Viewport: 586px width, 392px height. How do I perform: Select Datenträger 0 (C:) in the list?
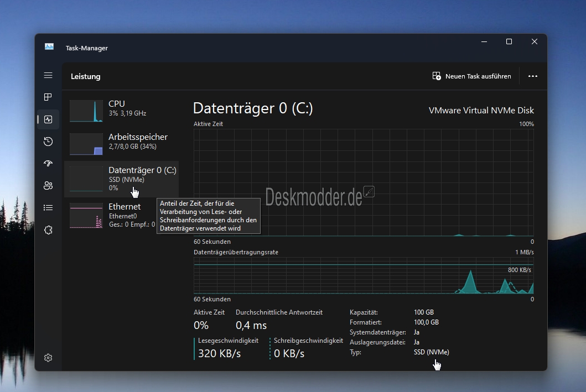(x=122, y=179)
